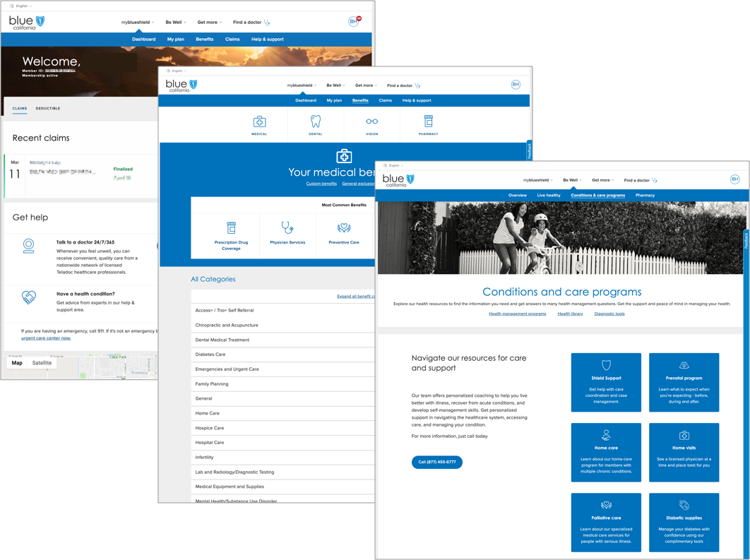Follow the Custom benefits link
Screen dimensions: 750x560
coord(321,184)
